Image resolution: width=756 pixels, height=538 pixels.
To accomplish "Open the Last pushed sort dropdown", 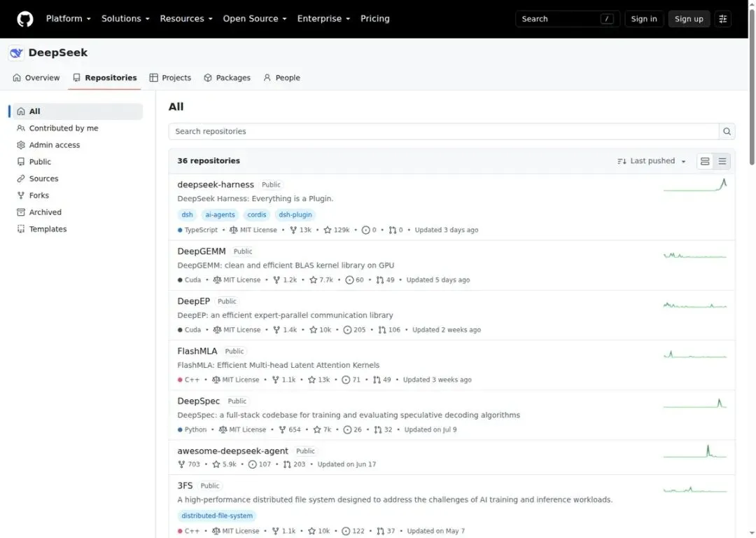I will [652, 161].
